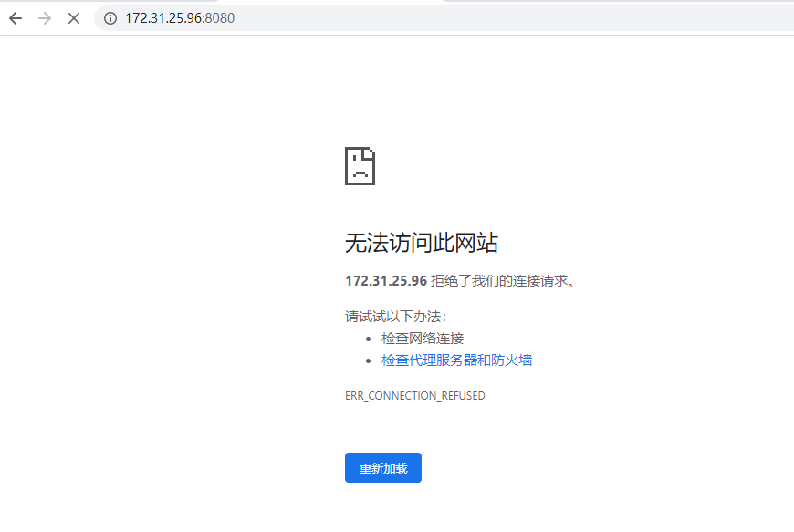Click the bullet before 检查代理服务器和防火墙

[x=367, y=360]
